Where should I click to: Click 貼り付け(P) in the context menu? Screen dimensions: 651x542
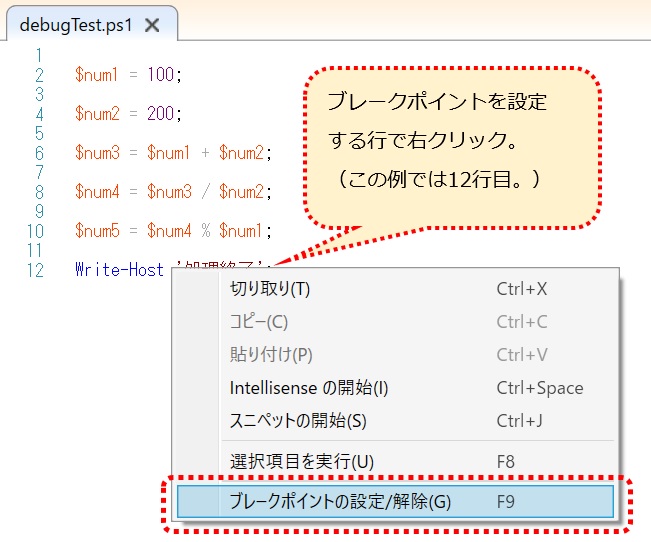point(271,355)
